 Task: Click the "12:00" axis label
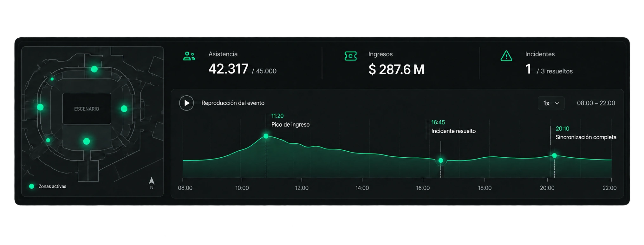click(302, 188)
